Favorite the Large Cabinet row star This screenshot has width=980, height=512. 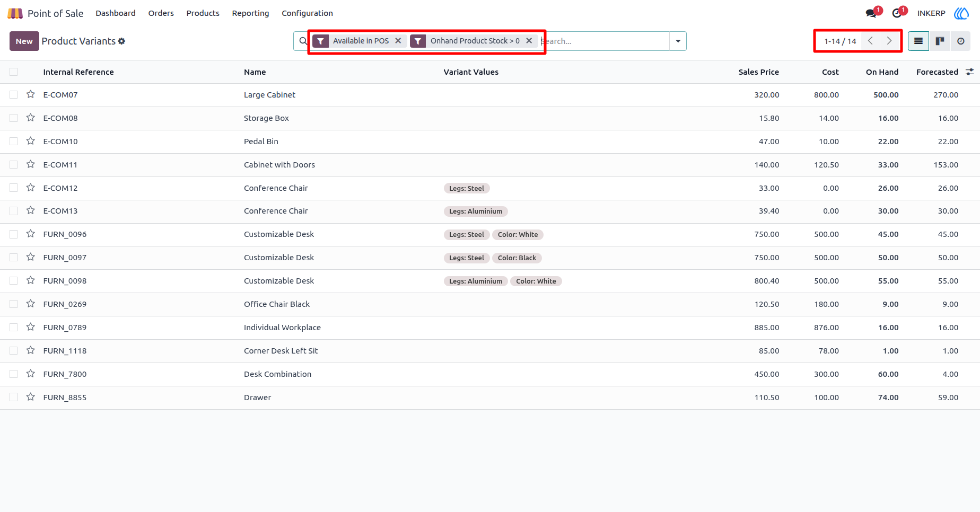click(x=31, y=94)
